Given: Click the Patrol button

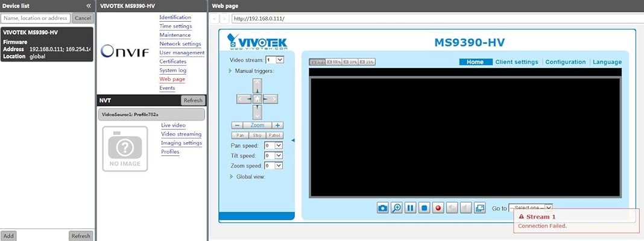Looking at the screenshot, I should click(x=274, y=136).
